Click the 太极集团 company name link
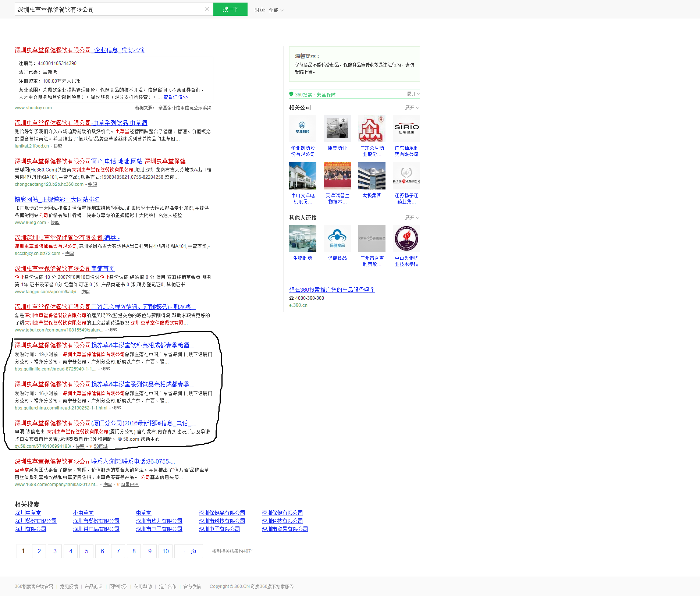The height and width of the screenshot is (596, 700). click(372, 196)
